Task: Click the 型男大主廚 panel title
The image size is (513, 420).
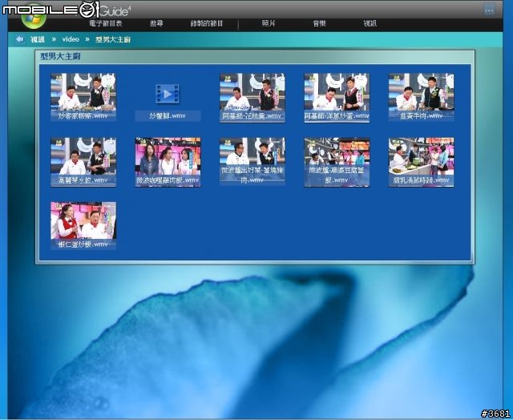Action: (60, 56)
